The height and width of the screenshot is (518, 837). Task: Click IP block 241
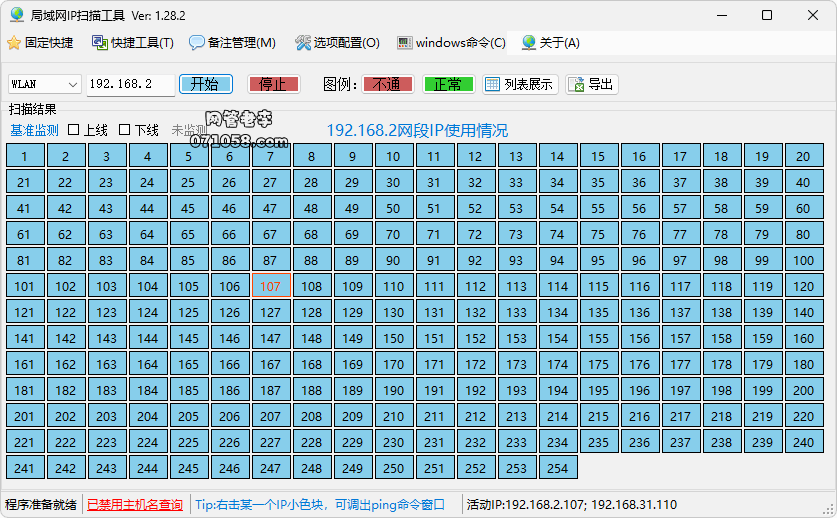click(x=25, y=468)
